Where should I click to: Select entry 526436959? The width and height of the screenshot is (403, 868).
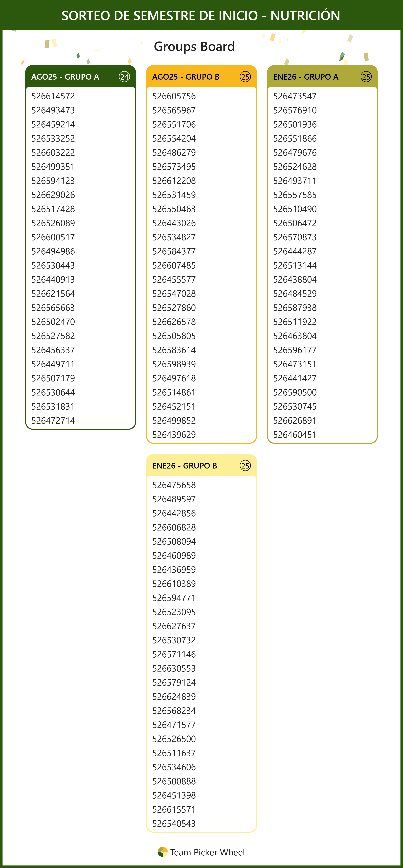[174, 570]
